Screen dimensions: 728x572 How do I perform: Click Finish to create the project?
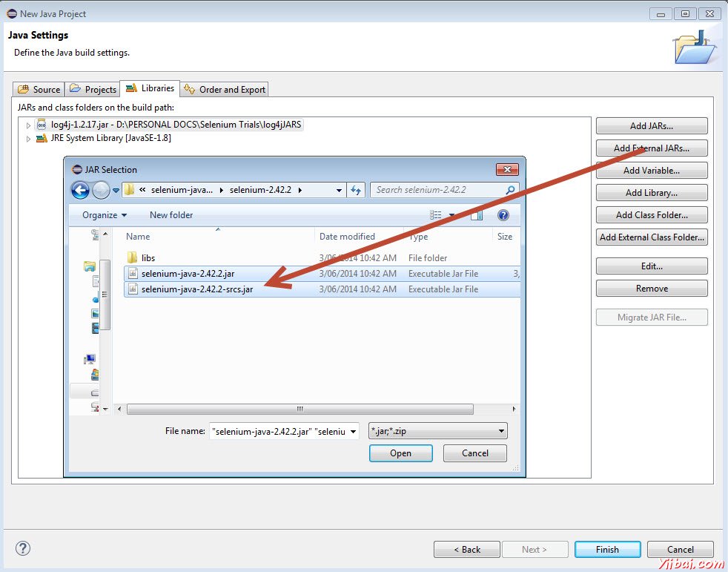pos(607,549)
